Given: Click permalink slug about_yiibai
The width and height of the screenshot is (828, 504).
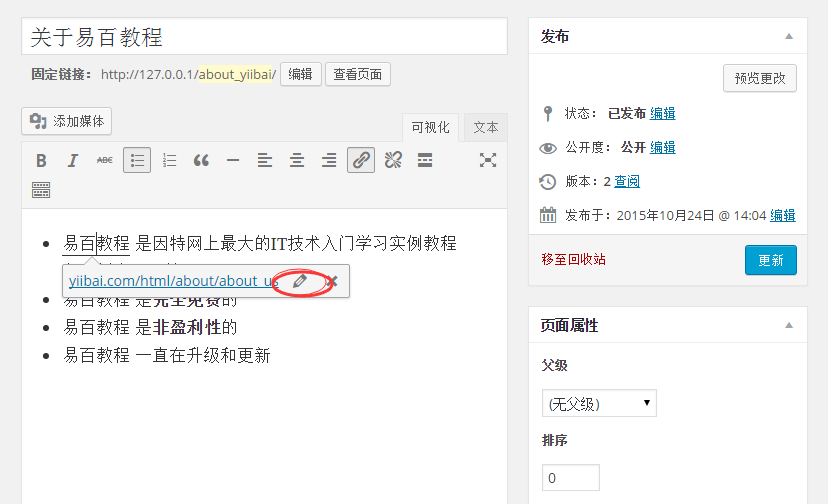Looking at the screenshot, I should (237, 74).
